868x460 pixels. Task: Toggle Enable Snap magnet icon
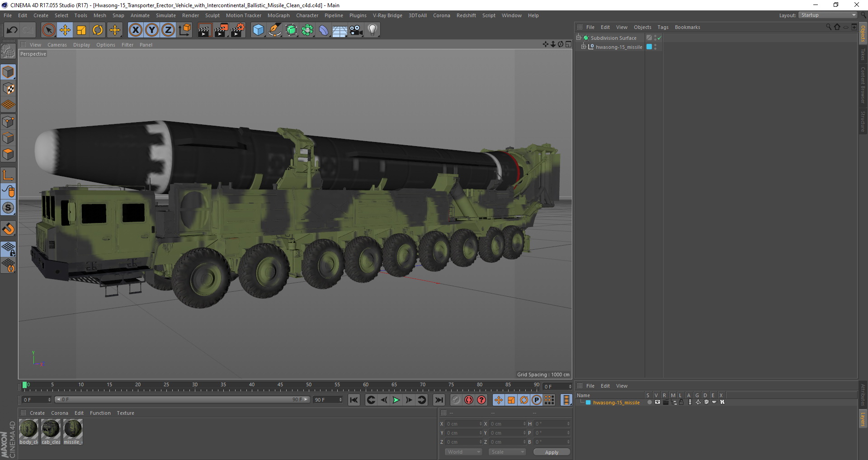(x=8, y=229)
